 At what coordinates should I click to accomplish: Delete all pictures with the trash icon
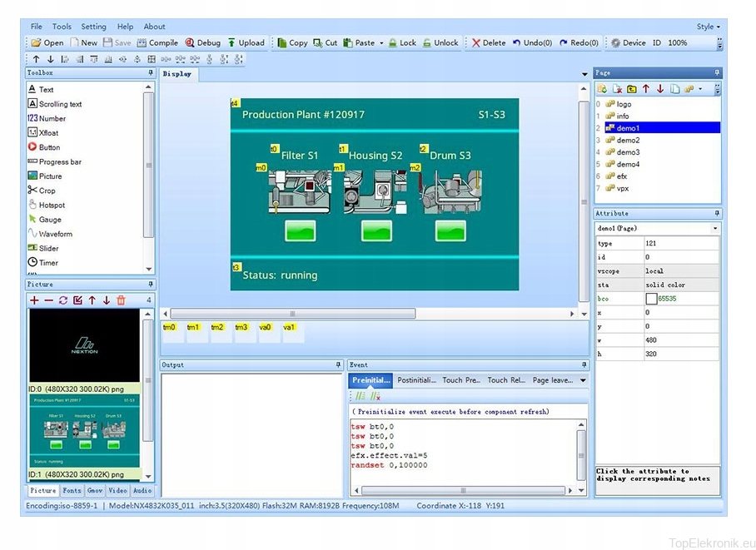click(121, 300)
